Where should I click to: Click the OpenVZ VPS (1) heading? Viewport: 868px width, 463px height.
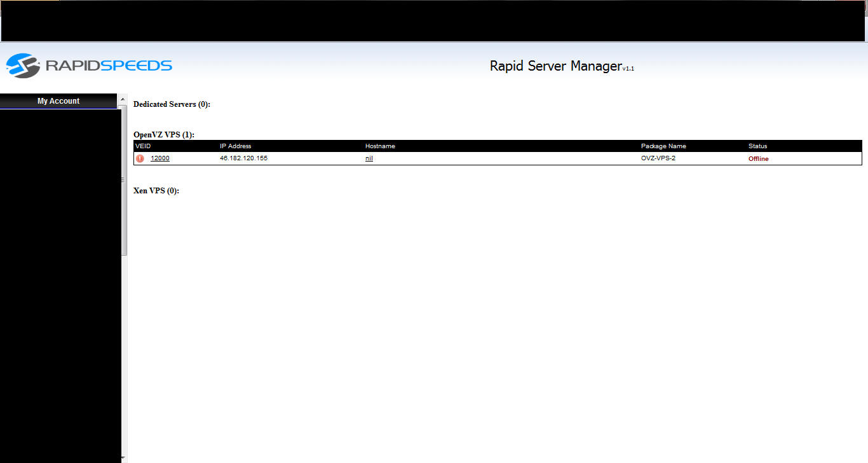[x=164, y=135]
